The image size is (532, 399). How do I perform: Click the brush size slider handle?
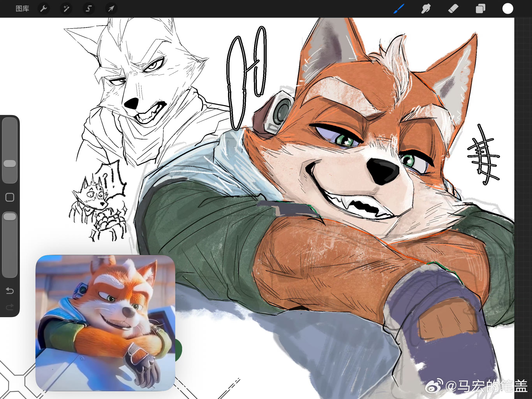click(x=10, y=163)
